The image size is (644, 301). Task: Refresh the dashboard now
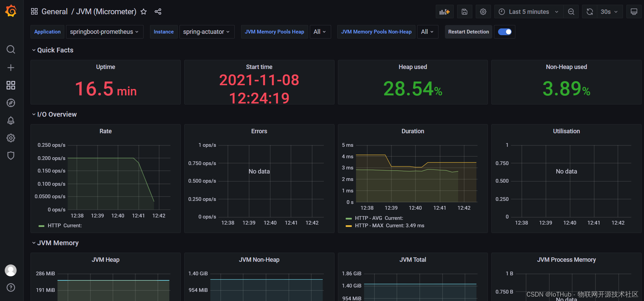click(x=590, y=12)
